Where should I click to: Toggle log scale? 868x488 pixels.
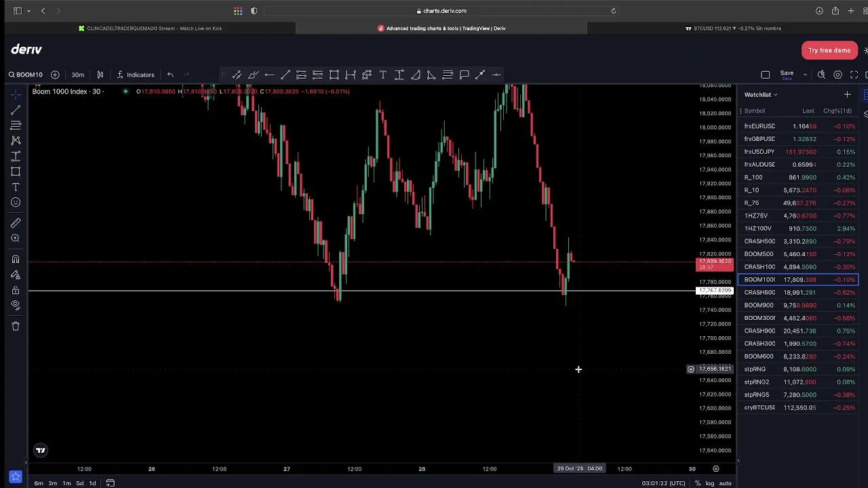coord(710,483)
